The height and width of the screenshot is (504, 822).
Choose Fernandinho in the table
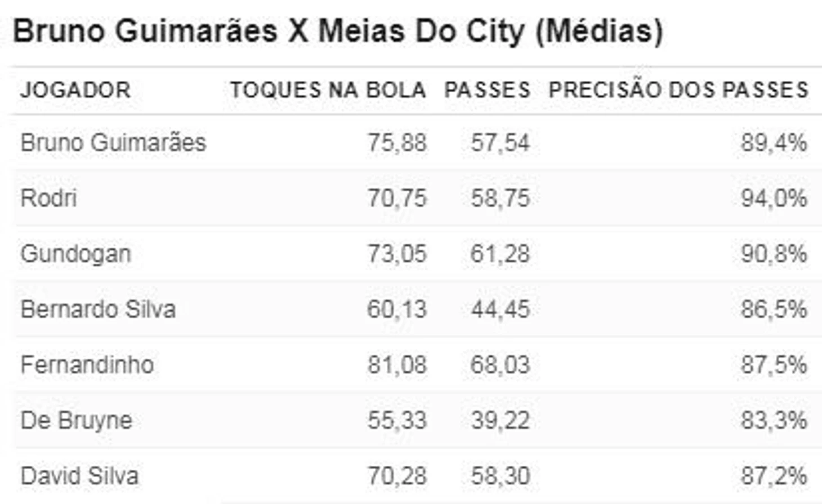coord(87,365)
